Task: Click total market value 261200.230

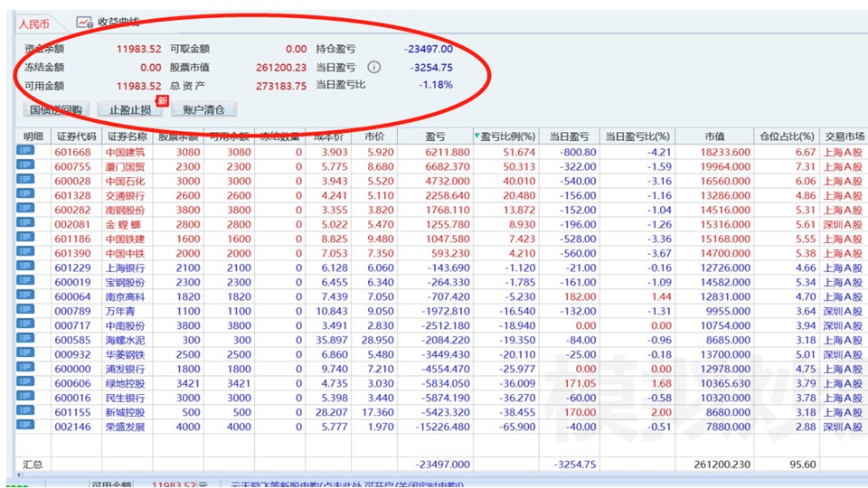Action: click(722, 465)
